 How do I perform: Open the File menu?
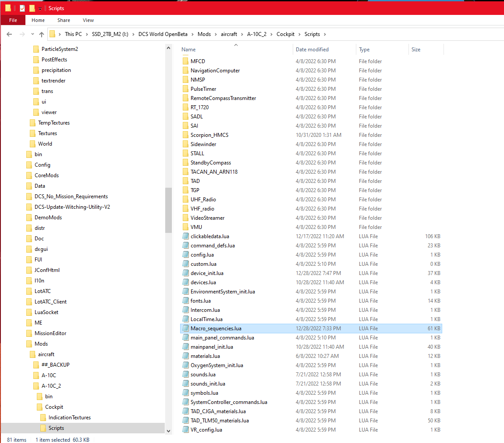(13, 20)
